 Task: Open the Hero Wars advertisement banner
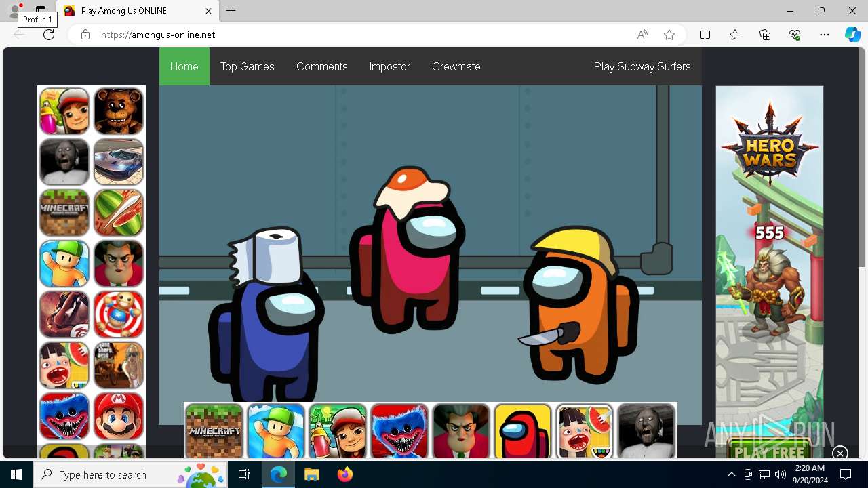(x=770, y=271)
